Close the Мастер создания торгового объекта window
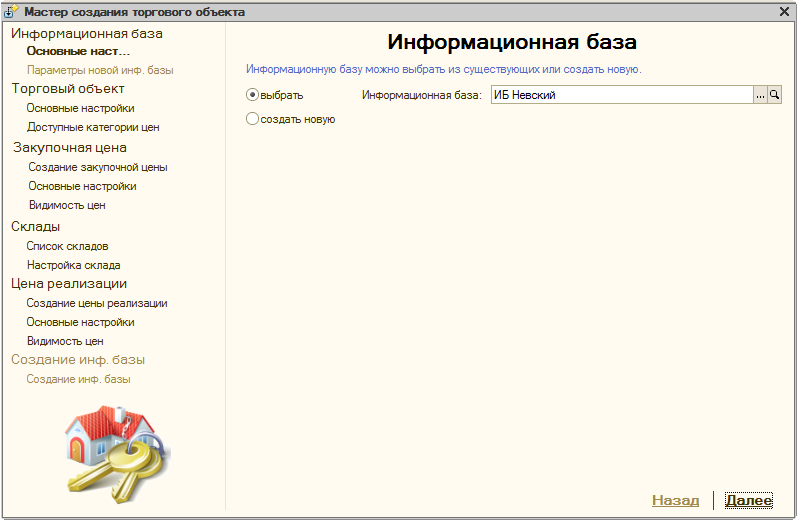The width and height of the screenshot is (797, 520). pos(784,11)
